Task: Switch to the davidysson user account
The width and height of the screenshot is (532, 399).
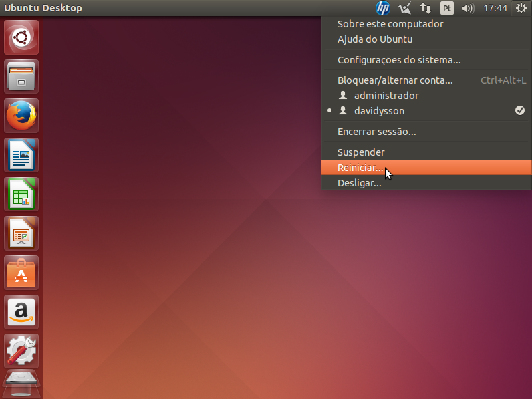Action: (379, 111)
